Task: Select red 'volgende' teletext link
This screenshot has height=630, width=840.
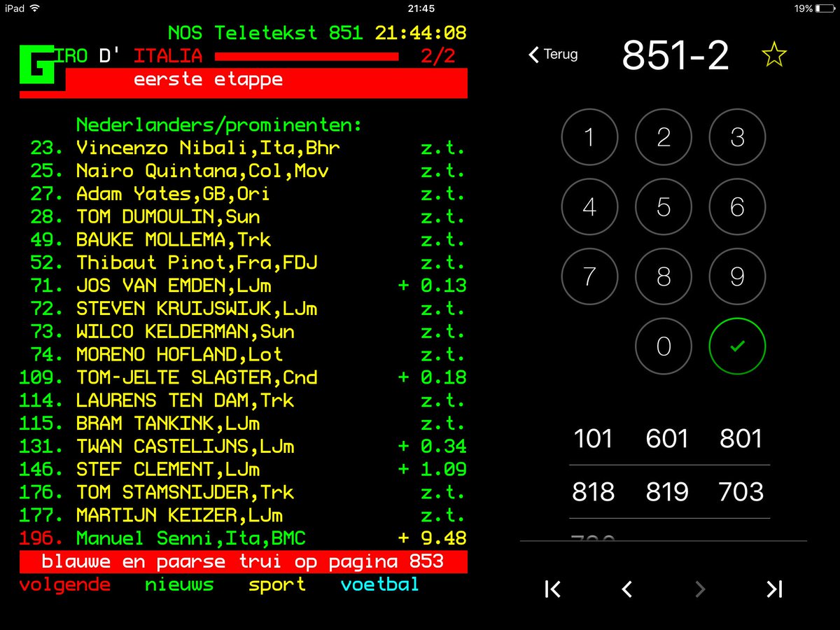Action: click(65, 584)
